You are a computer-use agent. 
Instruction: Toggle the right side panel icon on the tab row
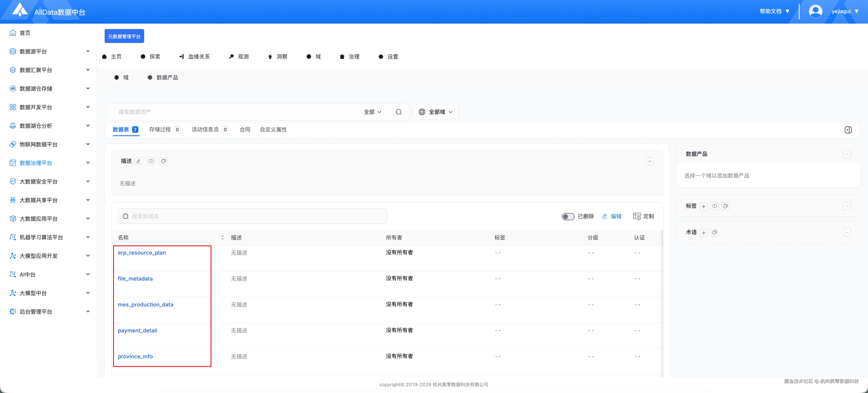point(848,130)
